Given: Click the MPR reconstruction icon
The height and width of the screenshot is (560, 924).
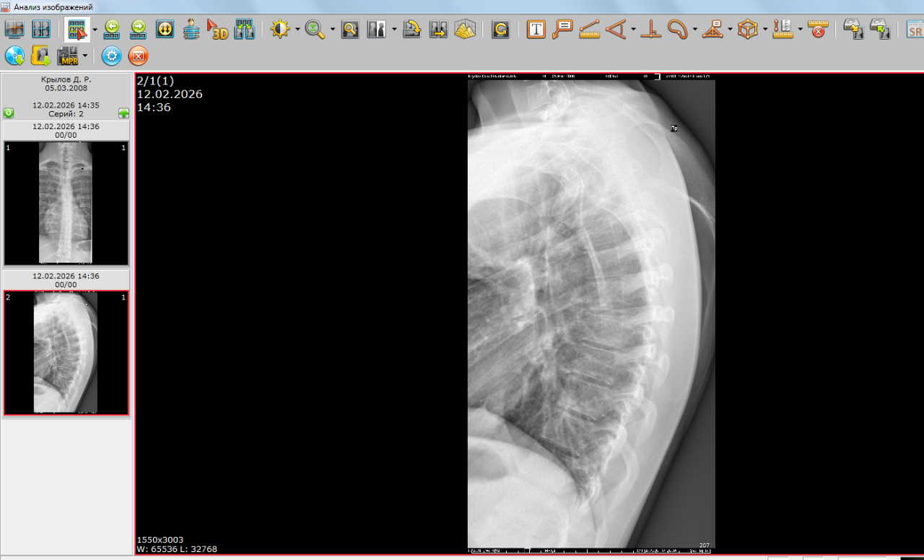Looking at the screenshot, I should coord(67,56).
